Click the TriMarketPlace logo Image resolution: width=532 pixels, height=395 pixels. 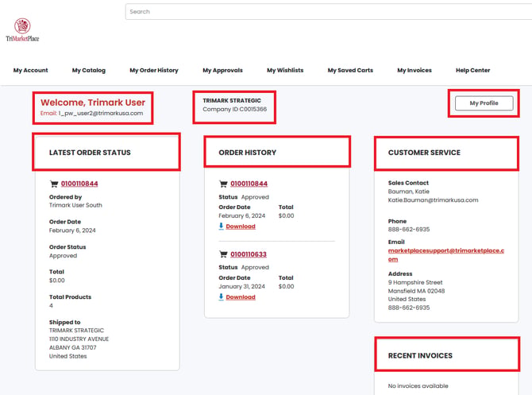pos(22,30)
